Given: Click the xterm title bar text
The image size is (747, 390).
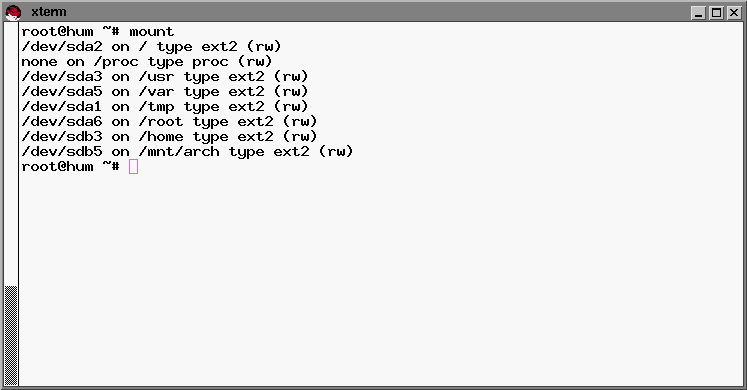Looking at the screenshot, I should (49, 12).
